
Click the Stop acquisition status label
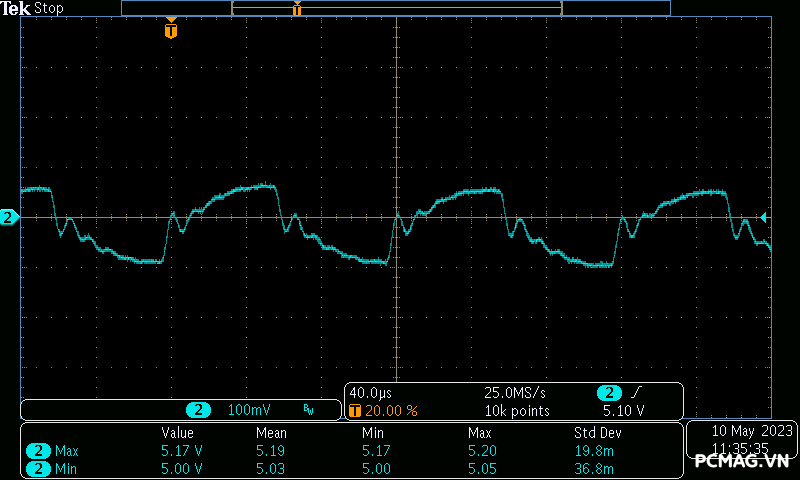coord(49,8)
